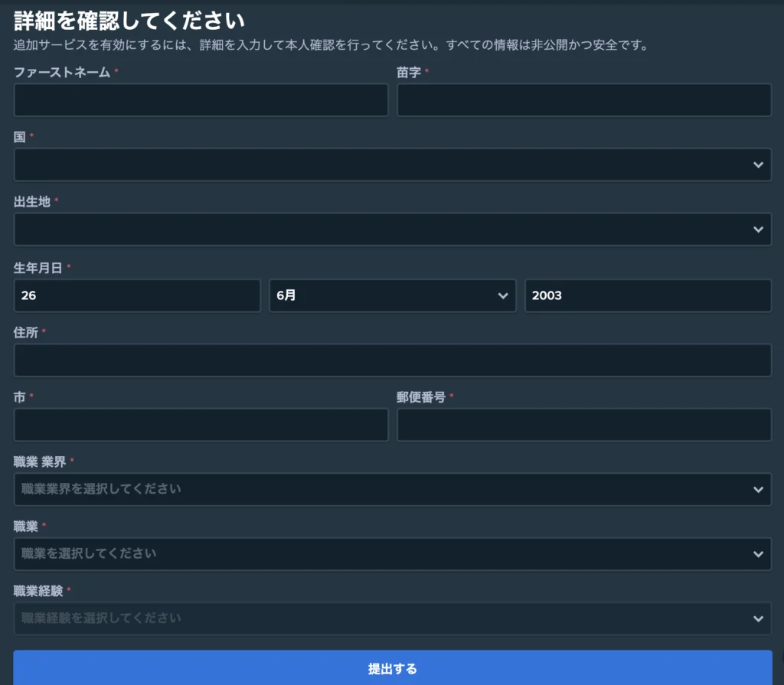The width and height of the screenshot is (784, 685).
Task: Click the 詳細を確認してください heading
Action: tap(129, 20)
